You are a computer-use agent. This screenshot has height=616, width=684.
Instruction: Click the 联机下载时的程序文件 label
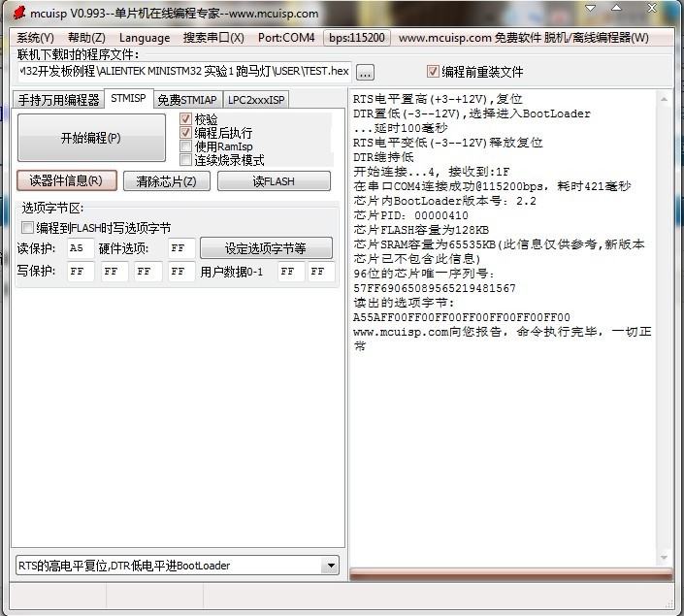click(79, 54)
